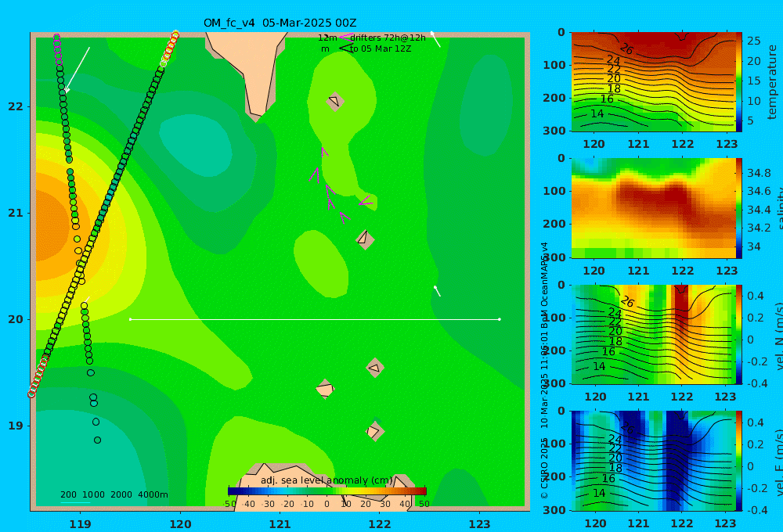This screenshot has width=783, height=532.
Task: Click the salinity section color bar
Action: (x=739, y=208)
